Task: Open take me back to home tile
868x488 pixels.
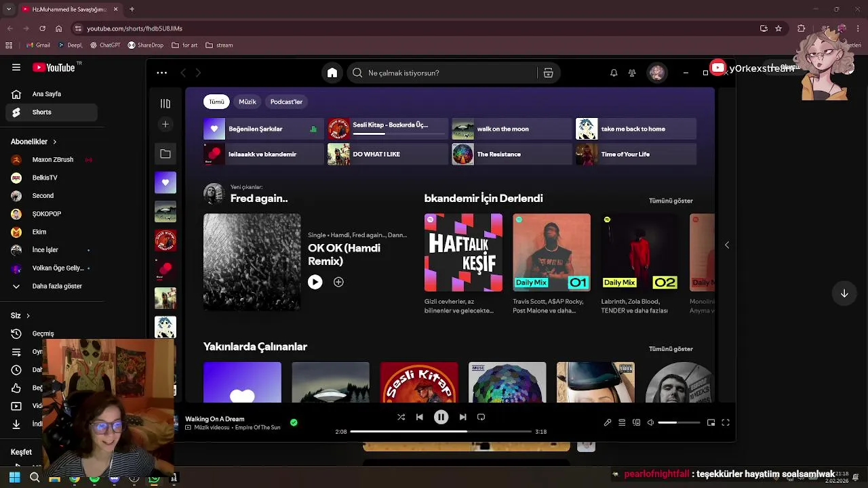Action: 636,129
